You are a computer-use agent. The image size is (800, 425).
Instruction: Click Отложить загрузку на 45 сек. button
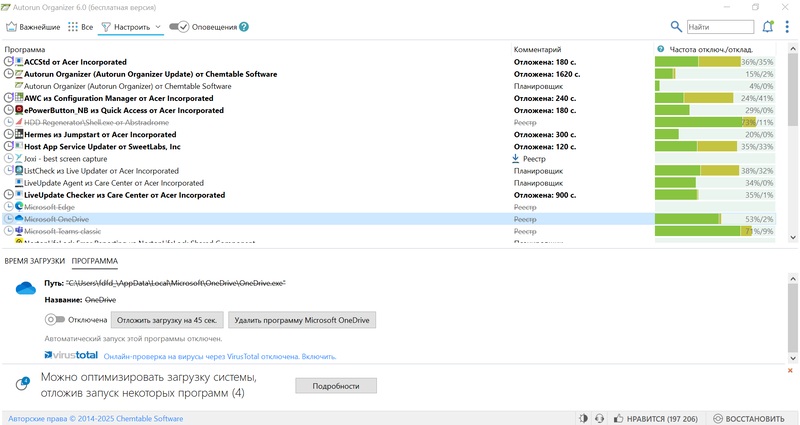[x=167, y=320]
